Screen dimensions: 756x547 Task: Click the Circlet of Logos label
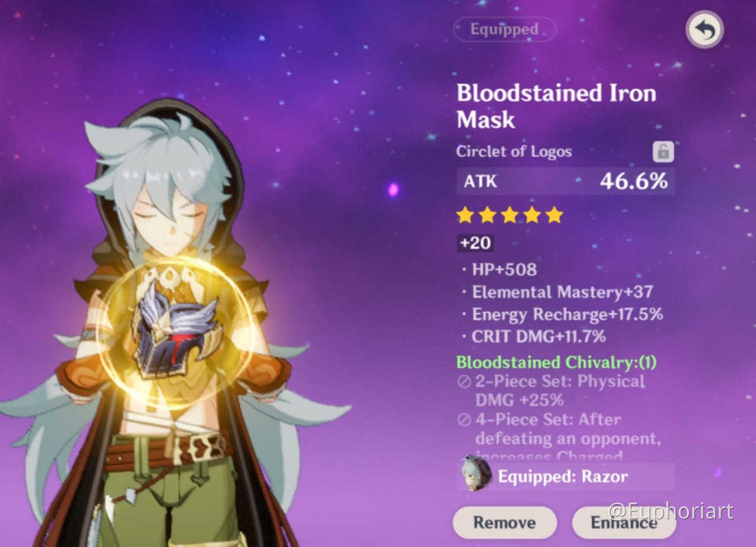click(x=514, y=151)
